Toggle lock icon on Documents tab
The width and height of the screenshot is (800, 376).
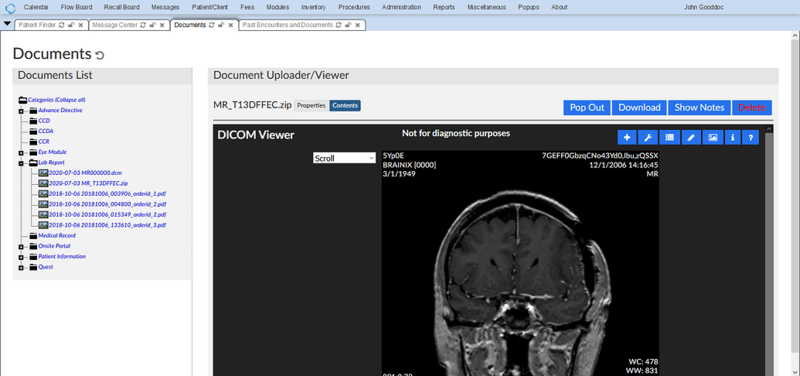pos(221,25)
